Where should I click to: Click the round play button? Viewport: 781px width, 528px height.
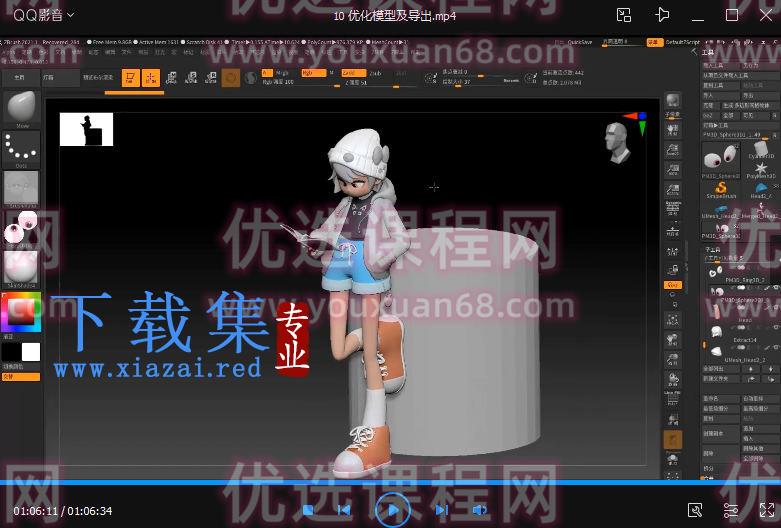[x=392, y=510]
